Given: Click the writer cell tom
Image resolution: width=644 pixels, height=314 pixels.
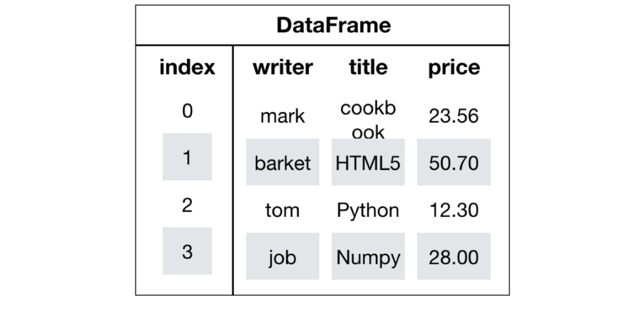Looking at the screenshot, I should tap(282, 210).
